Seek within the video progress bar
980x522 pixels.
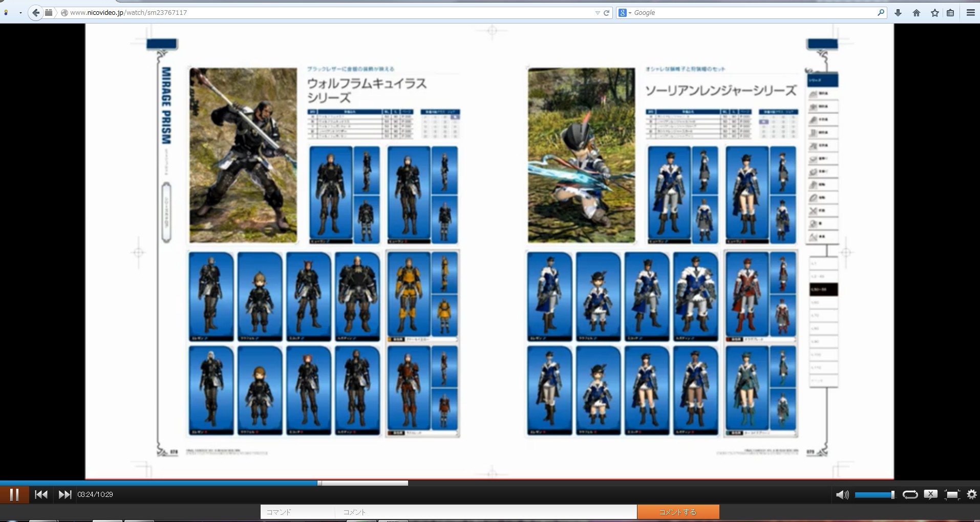pos(490,483)
